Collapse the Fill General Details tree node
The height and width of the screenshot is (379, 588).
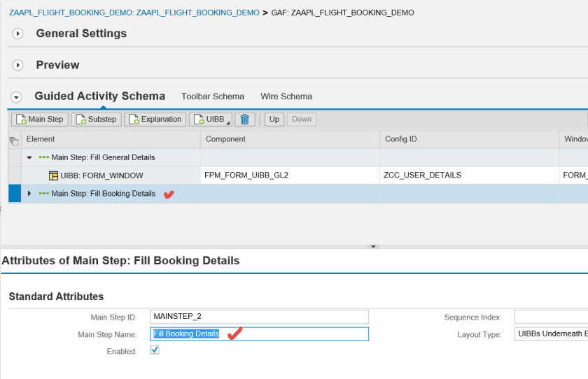click(29, 158)
